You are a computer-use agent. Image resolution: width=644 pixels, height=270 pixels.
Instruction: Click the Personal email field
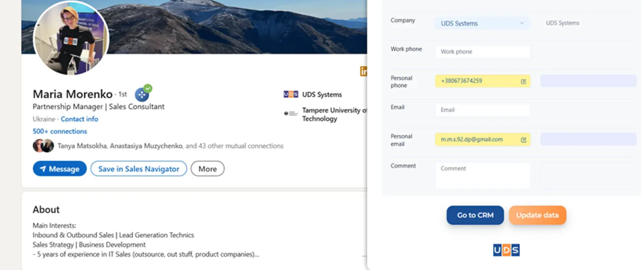[x=482, y=139]
